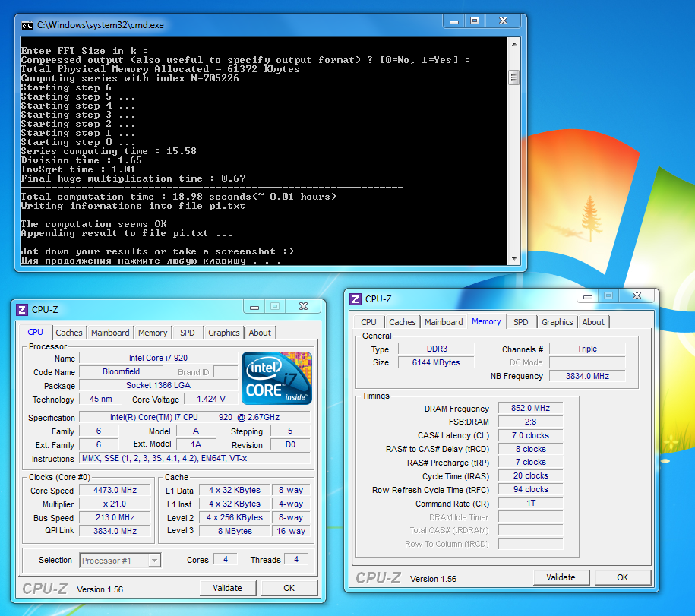Click the QPI Link value 3834.0 MHz

pyautogui.click(x=115, y=531)
